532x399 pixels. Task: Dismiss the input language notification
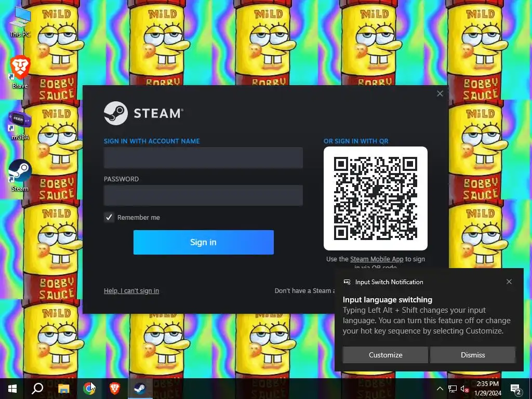473,355
